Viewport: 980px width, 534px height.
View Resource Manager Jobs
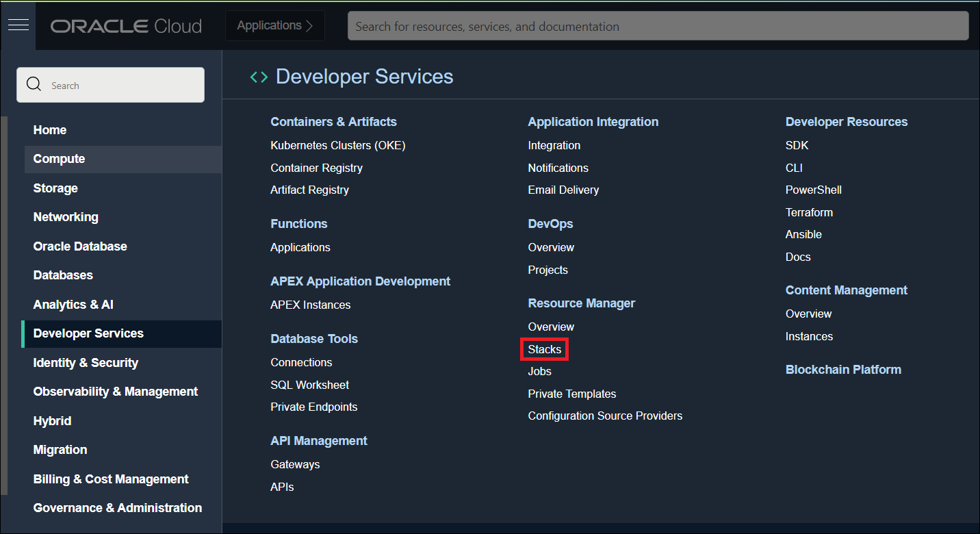click(539, 371)
